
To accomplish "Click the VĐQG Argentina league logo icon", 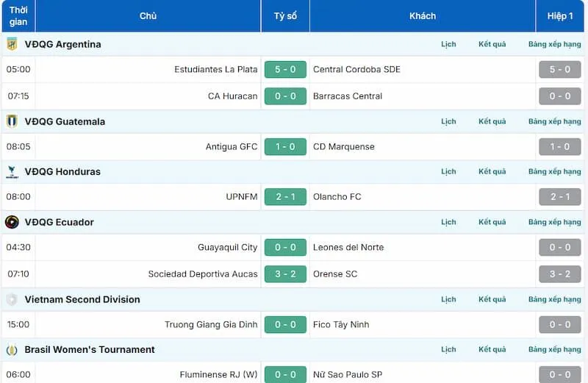I will tap(12, 44).
